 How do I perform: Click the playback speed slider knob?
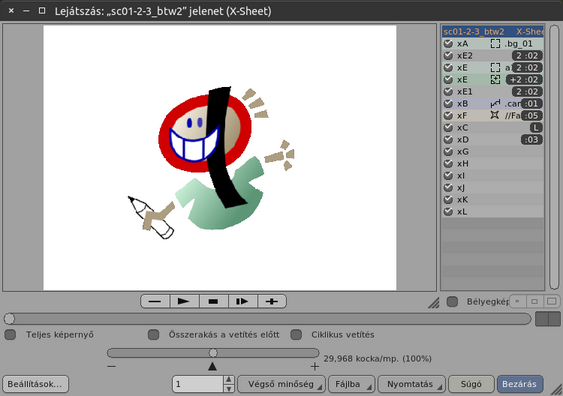pyautogui.click(x=213, y=353)
